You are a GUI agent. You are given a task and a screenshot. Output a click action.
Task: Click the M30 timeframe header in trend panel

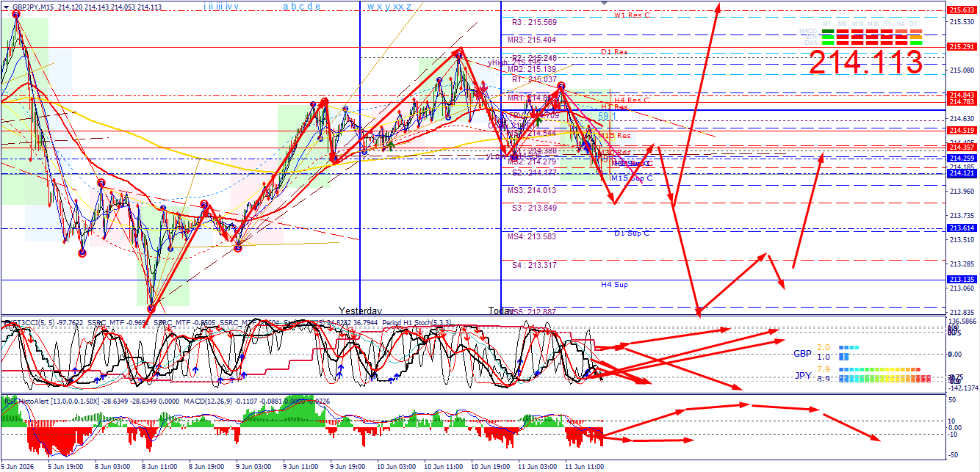[x=873, y=23]
